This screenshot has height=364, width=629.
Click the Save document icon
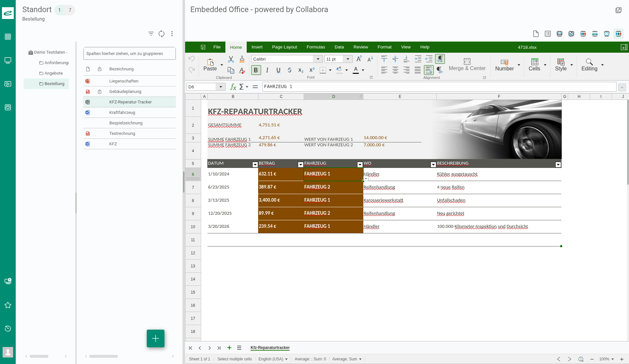[203, 47]
